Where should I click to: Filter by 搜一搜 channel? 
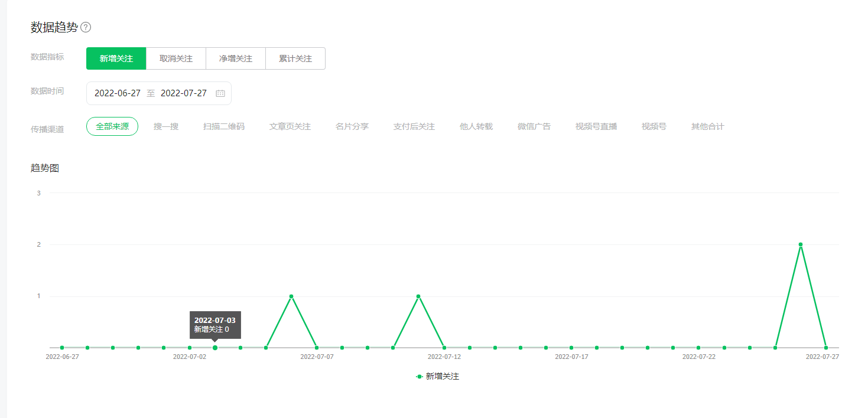point(166,126)
